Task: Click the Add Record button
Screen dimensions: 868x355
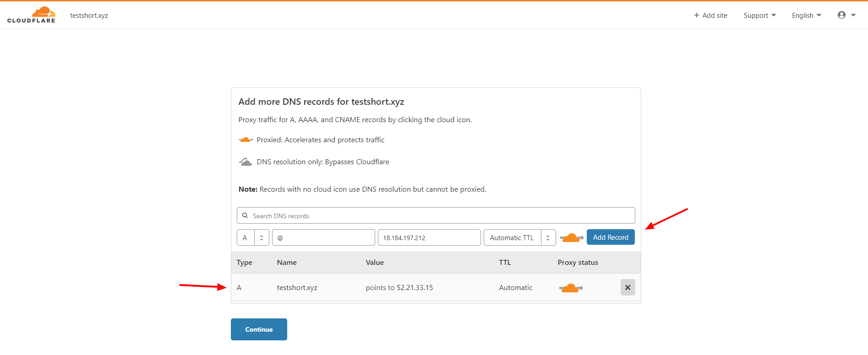Action: point(611,237)
